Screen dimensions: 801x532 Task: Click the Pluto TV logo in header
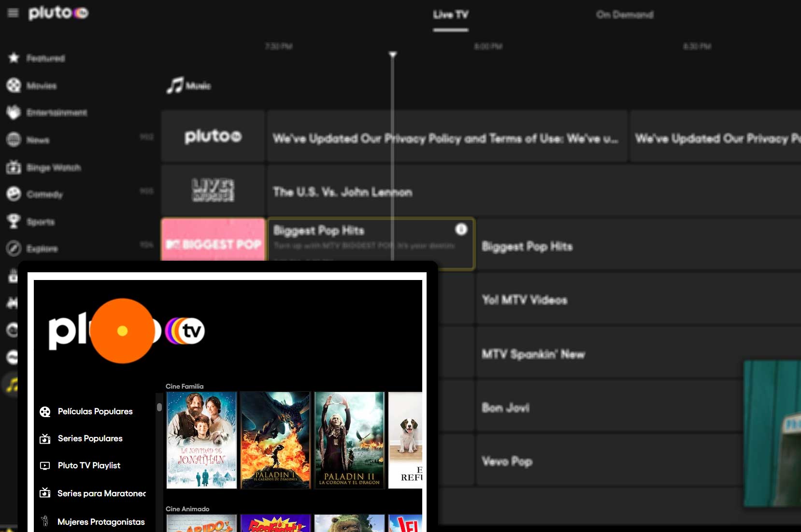click(x=58, y=13)
